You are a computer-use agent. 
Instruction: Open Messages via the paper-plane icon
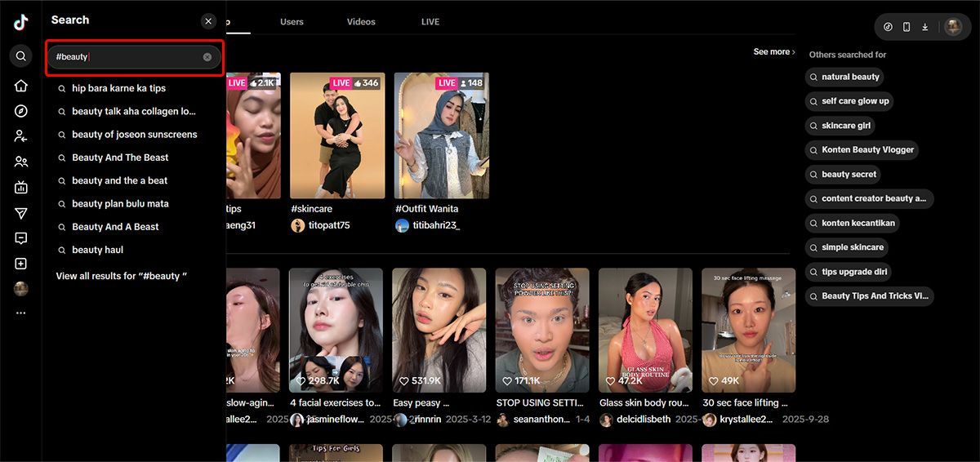21,213
